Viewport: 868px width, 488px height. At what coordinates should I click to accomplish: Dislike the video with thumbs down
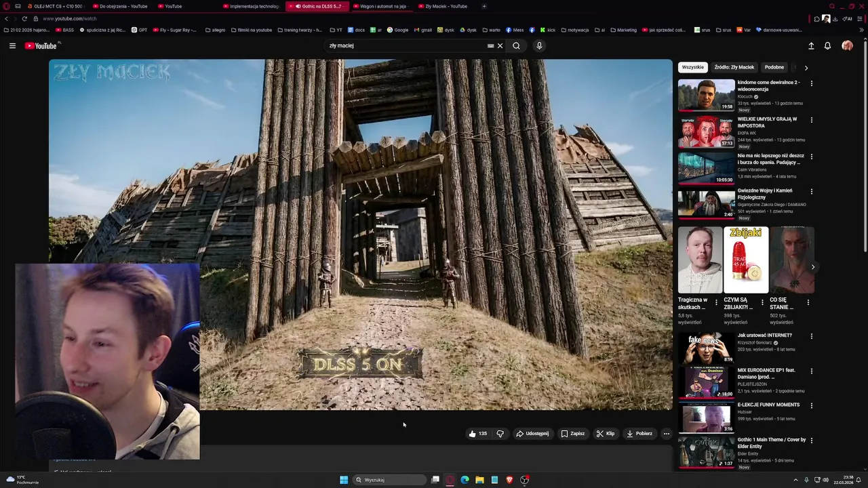[x=500, y=434]
